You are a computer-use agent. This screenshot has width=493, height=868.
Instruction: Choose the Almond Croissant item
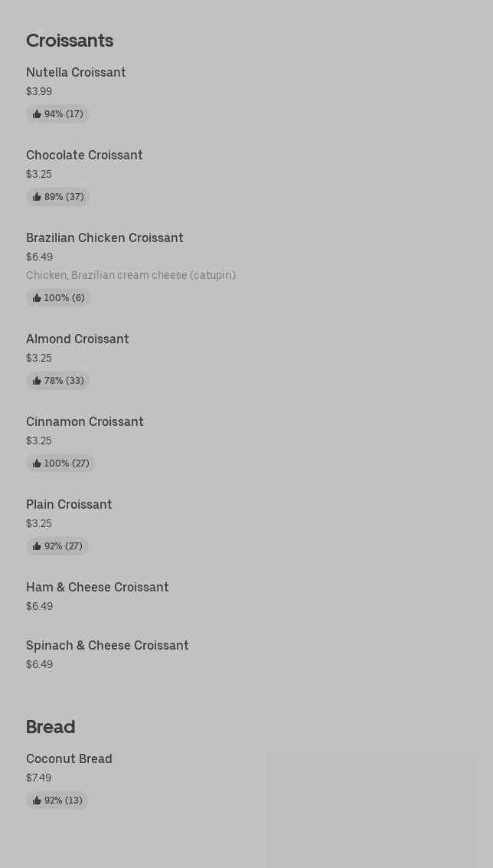(77, 339)
